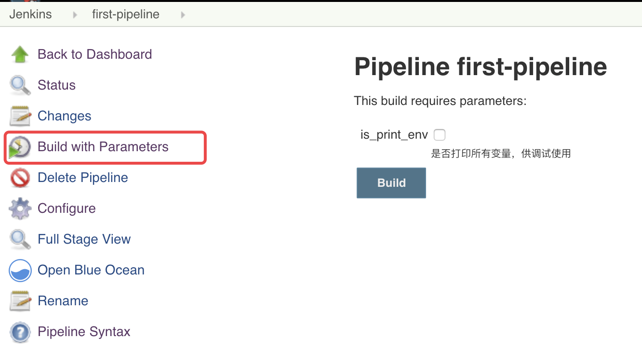Click the green Back to Dashboard arrow icon
Viewport: 642px width, 364px height.
tap(20, 54)
